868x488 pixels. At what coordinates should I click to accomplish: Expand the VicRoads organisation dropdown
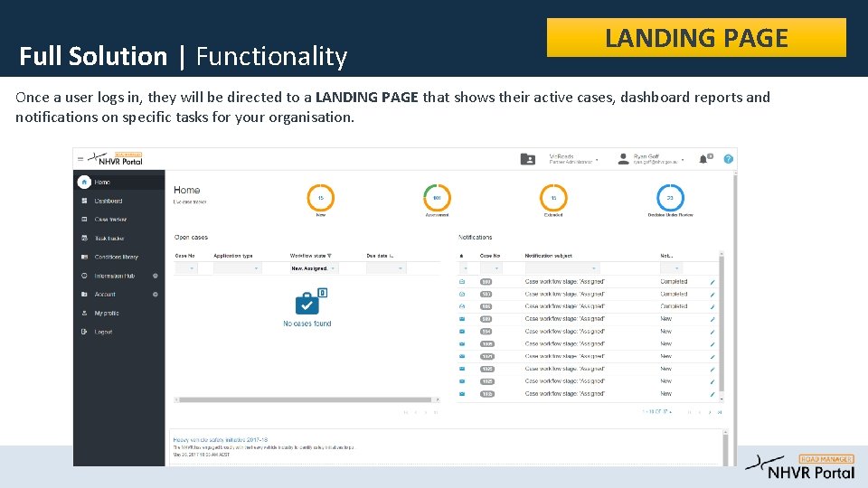[597, 161]
